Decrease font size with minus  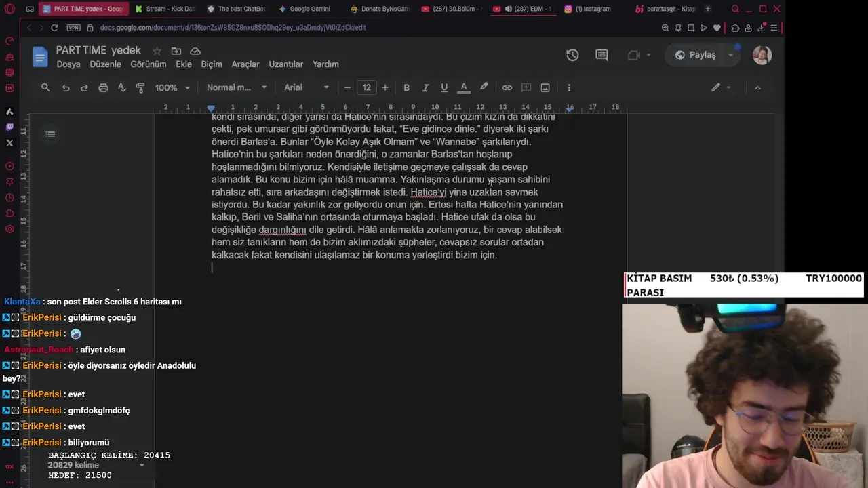tap(348, 87)
